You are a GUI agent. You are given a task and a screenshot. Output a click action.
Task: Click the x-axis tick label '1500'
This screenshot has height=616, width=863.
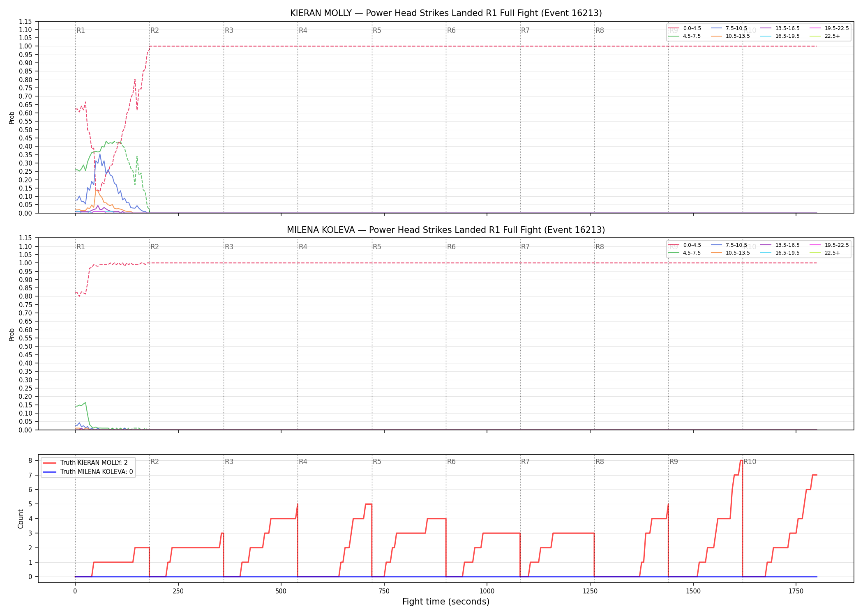pos(693,591)
